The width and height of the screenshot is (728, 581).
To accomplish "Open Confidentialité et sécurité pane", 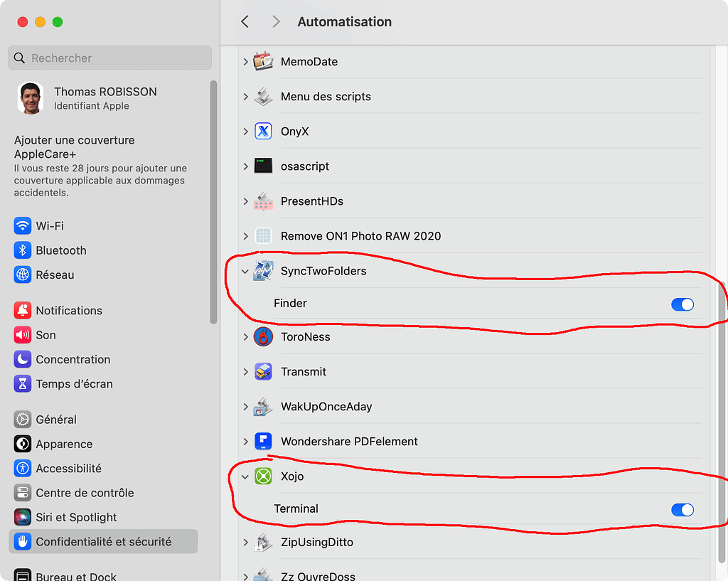I will 103,541.
